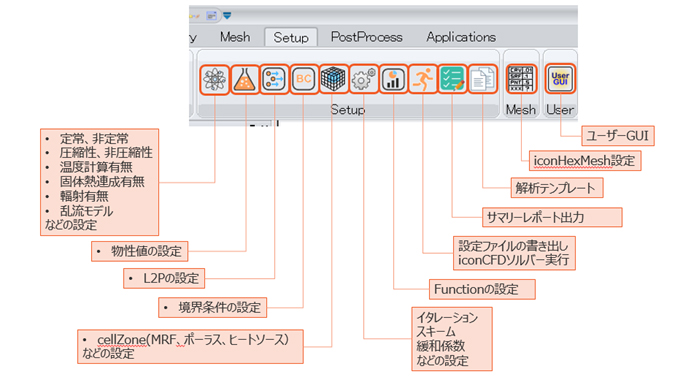675x377 pixels.
Task: Open the gear iteration scheme settings icon
Action: coord(363,80)
